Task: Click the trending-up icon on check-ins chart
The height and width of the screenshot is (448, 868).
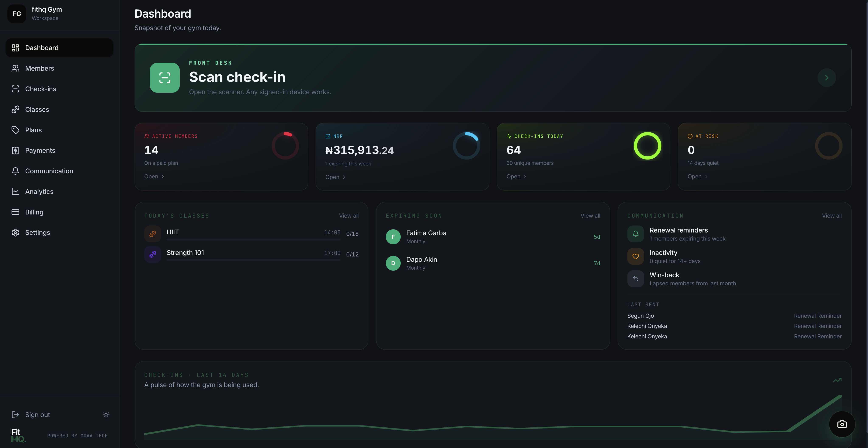Action: 837,380
